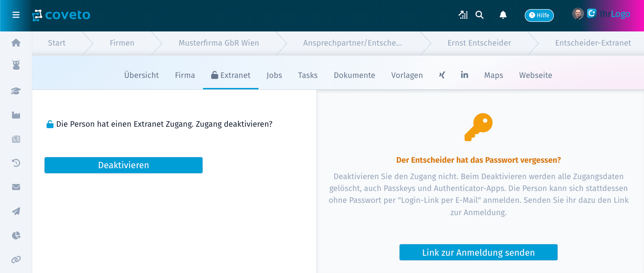Image resolution: width=644 pixels, height=273 pixels.
Task: Open Entscheider-Extranet breadcrumb
Action: click(593, 43)
